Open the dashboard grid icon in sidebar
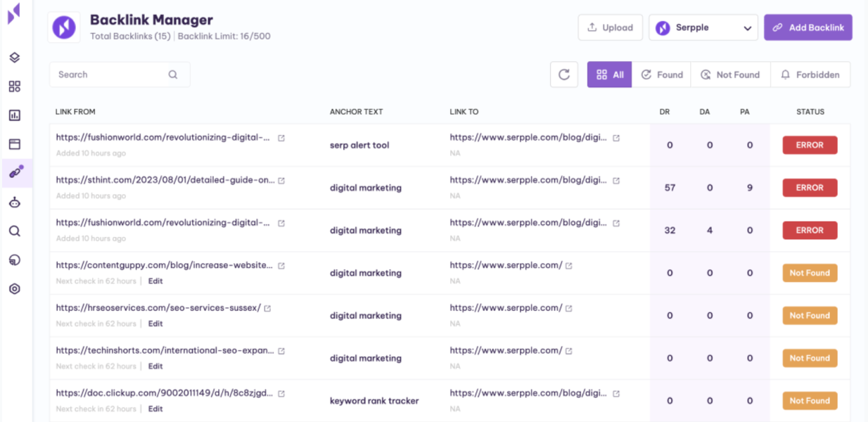868x429 pixels. tap(15, 87)
